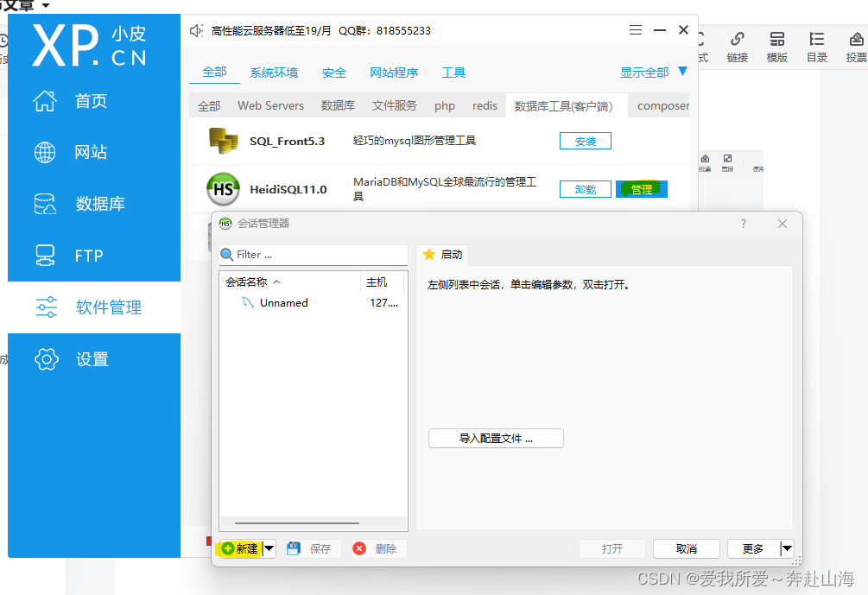Click 打开 open button

[x=612, y=548]
